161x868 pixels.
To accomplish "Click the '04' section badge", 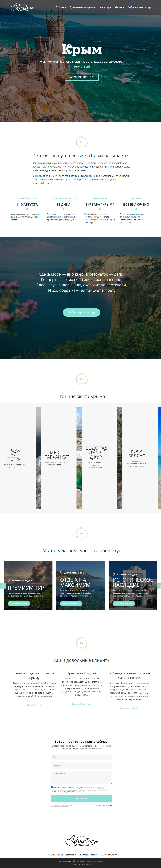I will (x=81, y=643).
